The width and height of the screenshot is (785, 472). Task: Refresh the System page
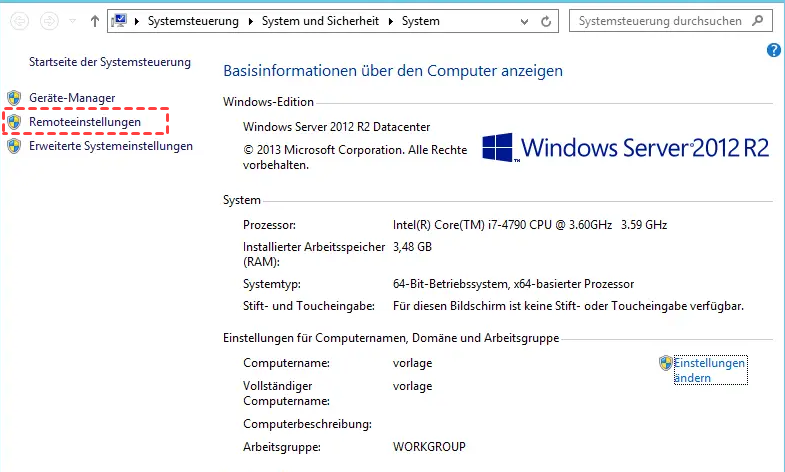(546, 21)
